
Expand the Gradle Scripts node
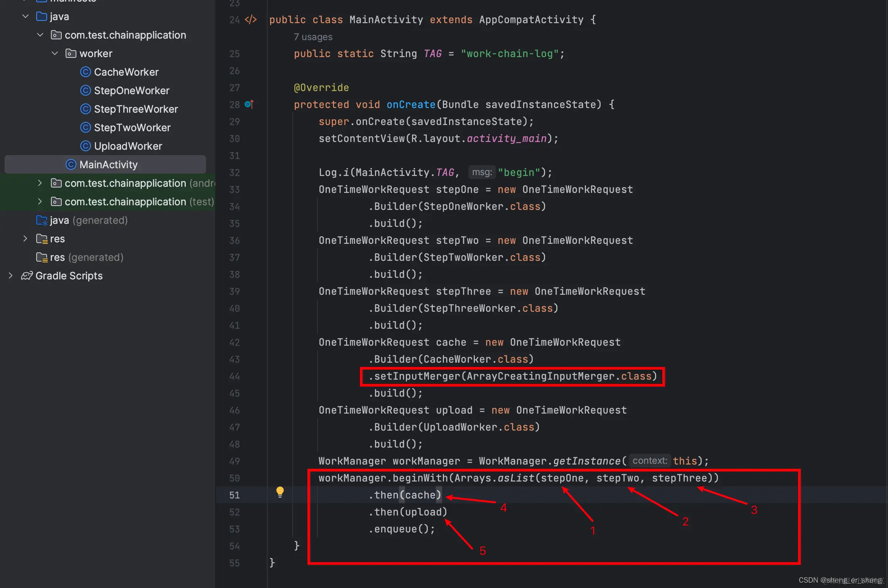tap(10, 276)
